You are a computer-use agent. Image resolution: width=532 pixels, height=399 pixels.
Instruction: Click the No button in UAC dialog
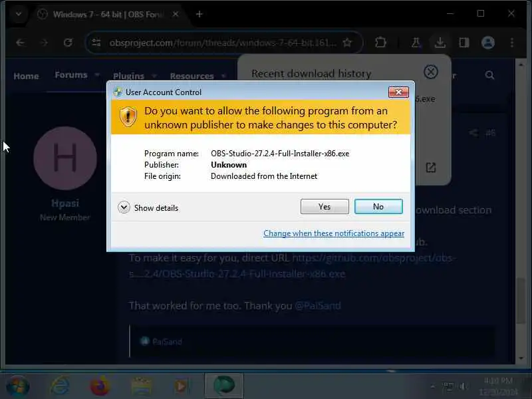(x=378, y=207)
